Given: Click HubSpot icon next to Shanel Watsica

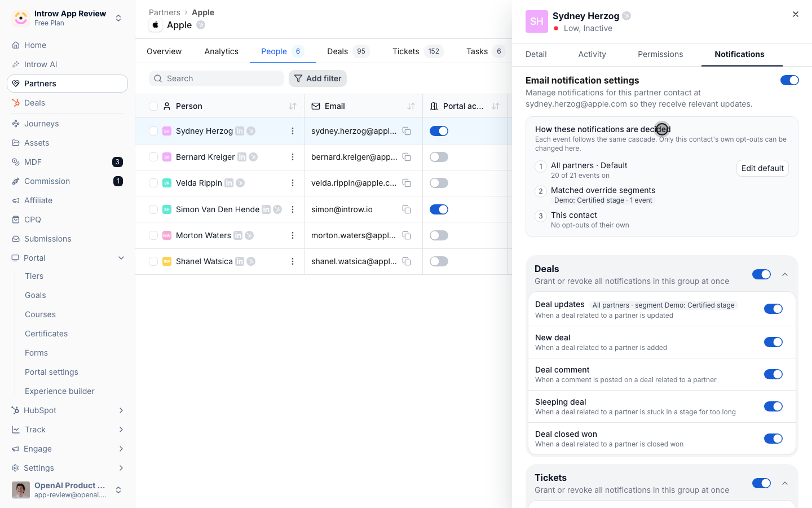Looking at the screenshot, I should (x=251, y=261).
